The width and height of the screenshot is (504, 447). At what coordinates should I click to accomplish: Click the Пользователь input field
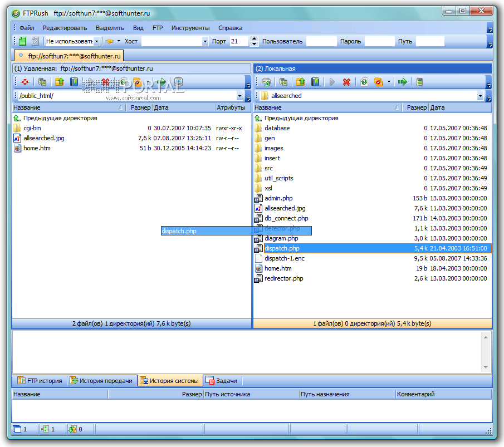click(321, 41)
